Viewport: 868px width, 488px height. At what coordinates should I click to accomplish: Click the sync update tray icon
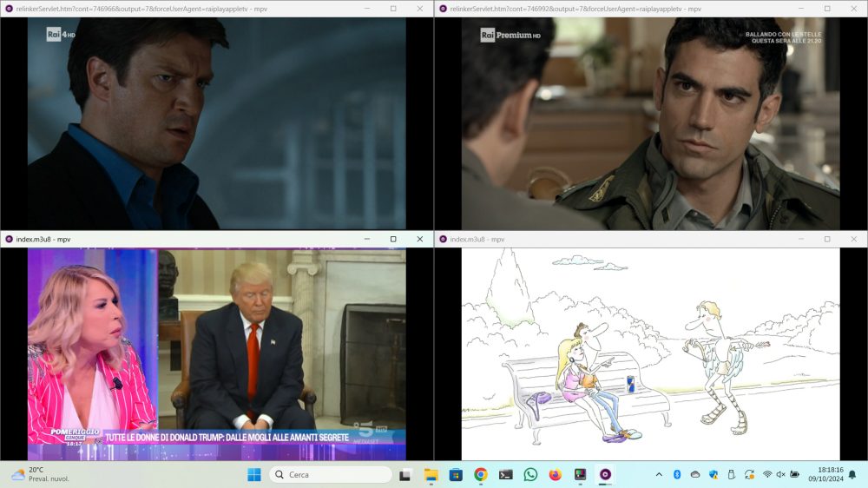click(750, 475)
